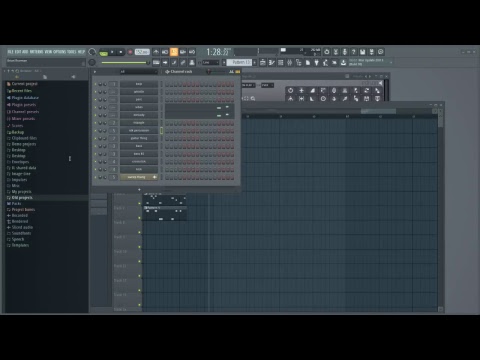Click the Channel rack swing slider
The image size is (480, 360).
coord(216,72)
